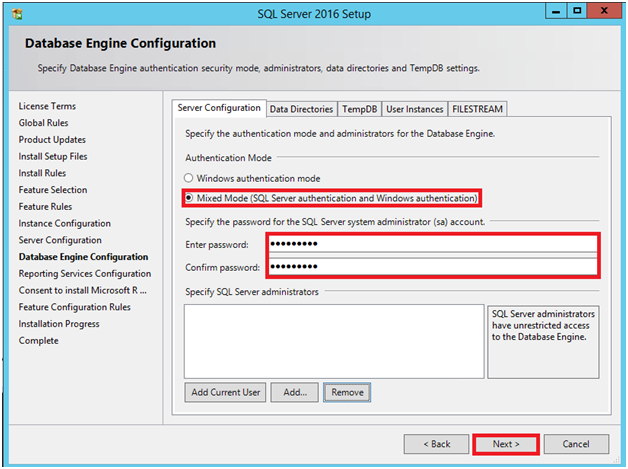Select Windows authentication mode radio button

192,178
